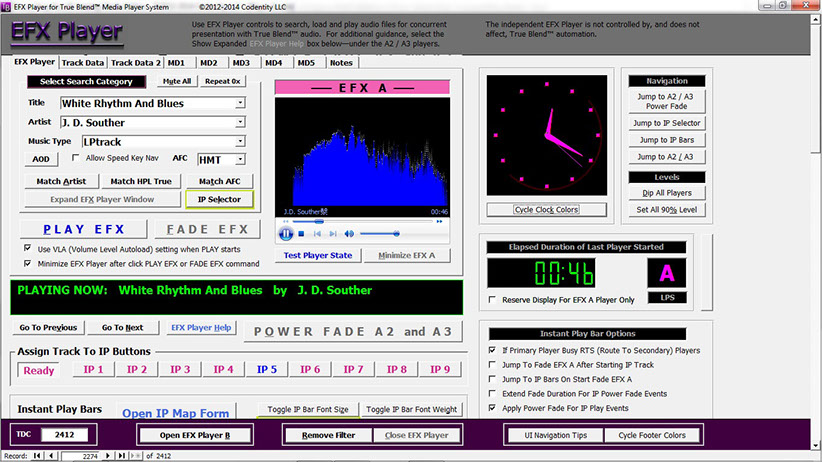Pause playback in the EFX A player
This screenshot has width=822, height=462.
[287, 233]
